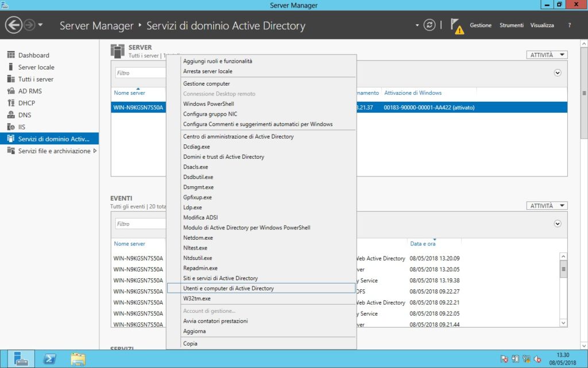588x368 pixels.
Task: Expand the server filter options chevron
Action: coord(558,73)
